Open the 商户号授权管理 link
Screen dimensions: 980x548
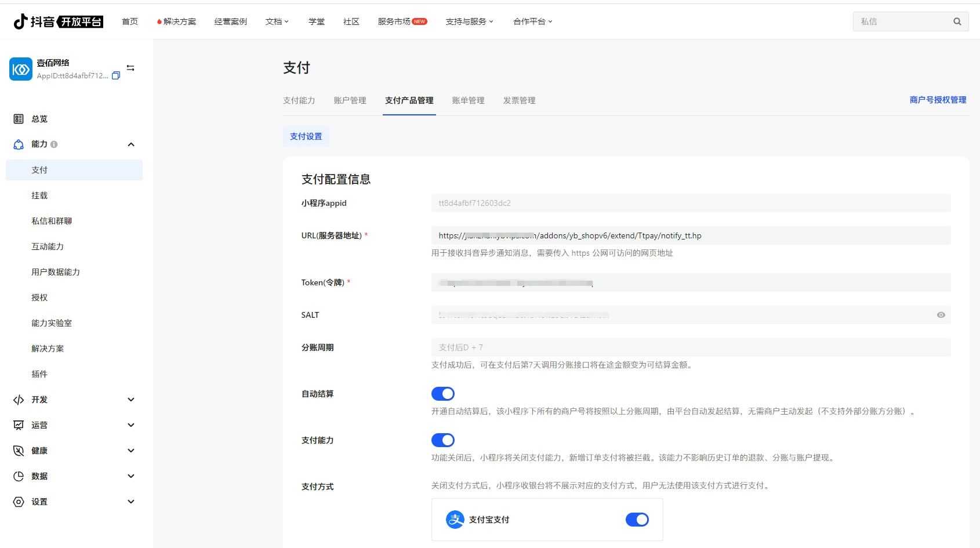point(938,100)
